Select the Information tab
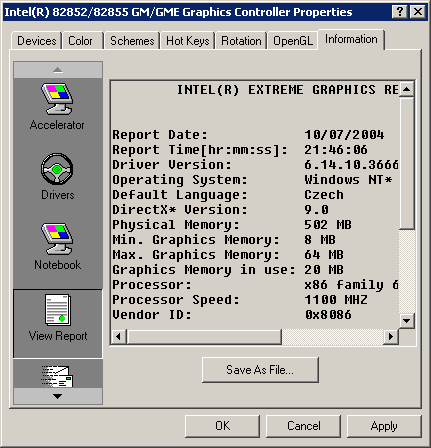This screenshot has height=448, width=431. pyautogui.click(x=351, y=39)
